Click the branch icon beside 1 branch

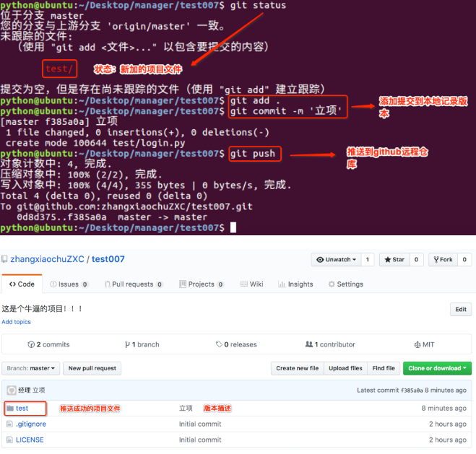(127, 344)
